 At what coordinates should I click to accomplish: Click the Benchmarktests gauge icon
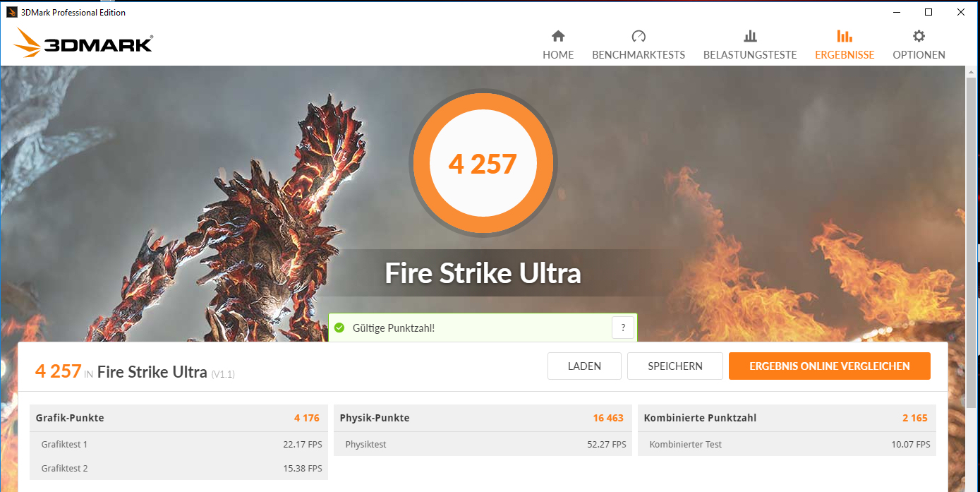(x=639, y=36)
